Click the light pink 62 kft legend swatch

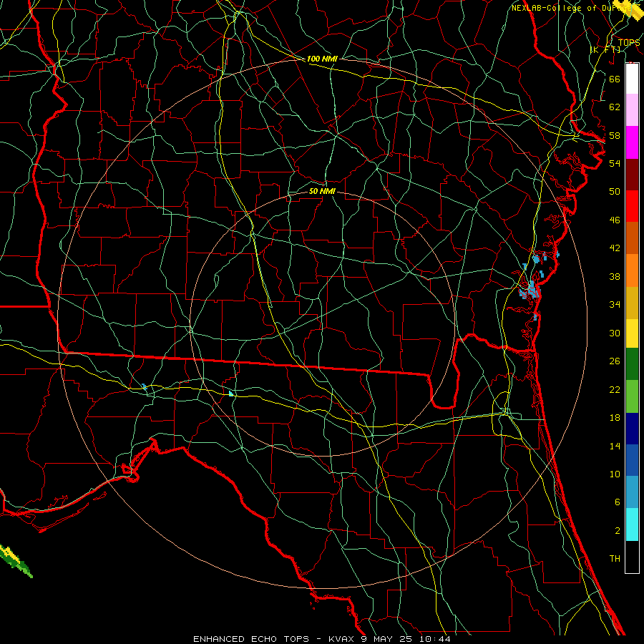(632, 109)
